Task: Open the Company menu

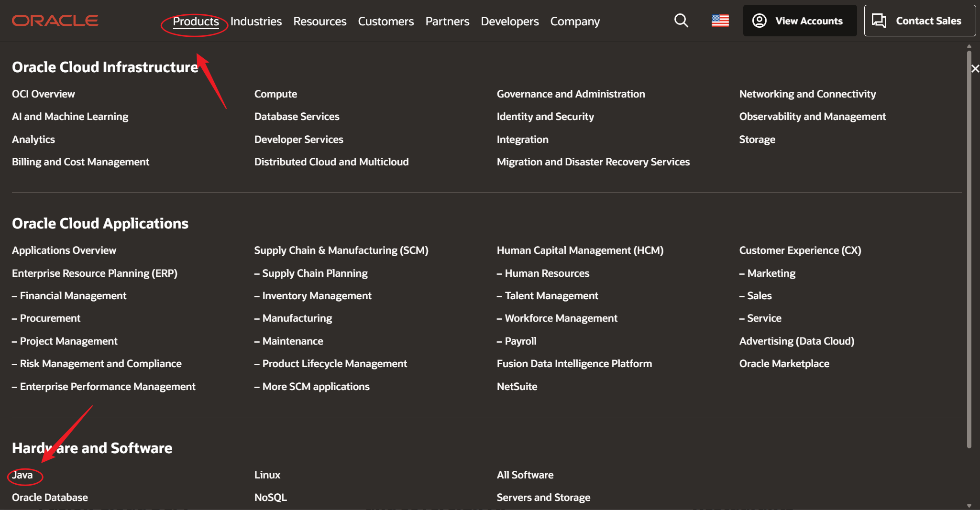Action: point(575,22)
